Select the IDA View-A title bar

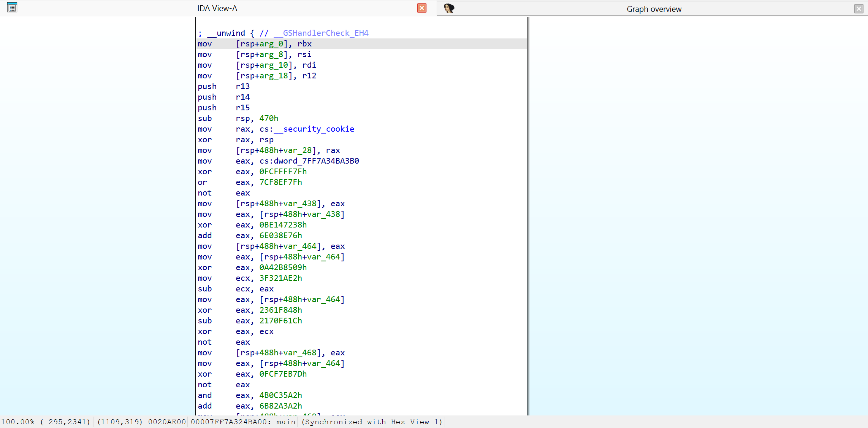coord(217,8)
